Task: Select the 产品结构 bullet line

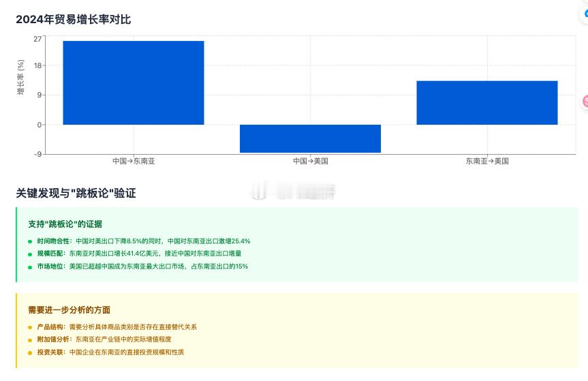Action: [112, 327]
